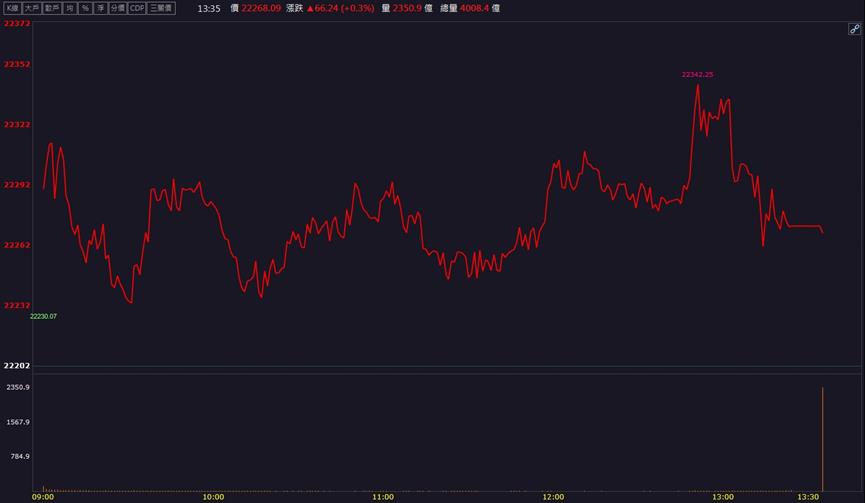
Task: Click the total volume value 4008.4
Action: [x=473, y=8]
